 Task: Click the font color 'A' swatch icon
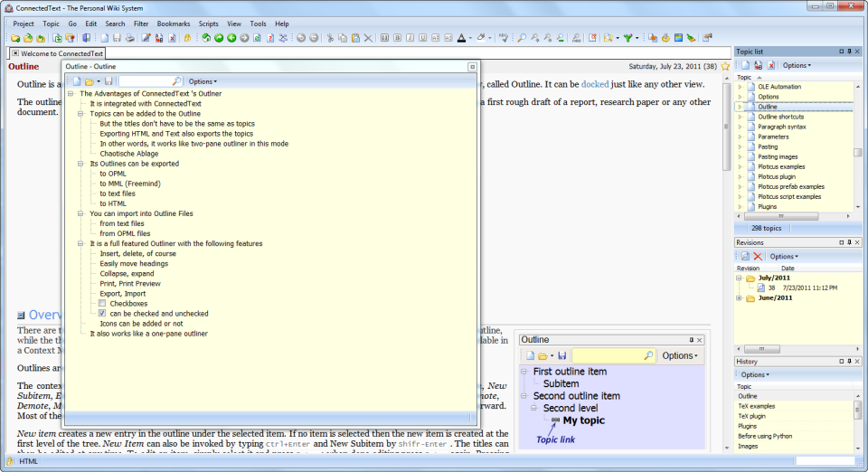pyautogui.click(x=461, y=38)
